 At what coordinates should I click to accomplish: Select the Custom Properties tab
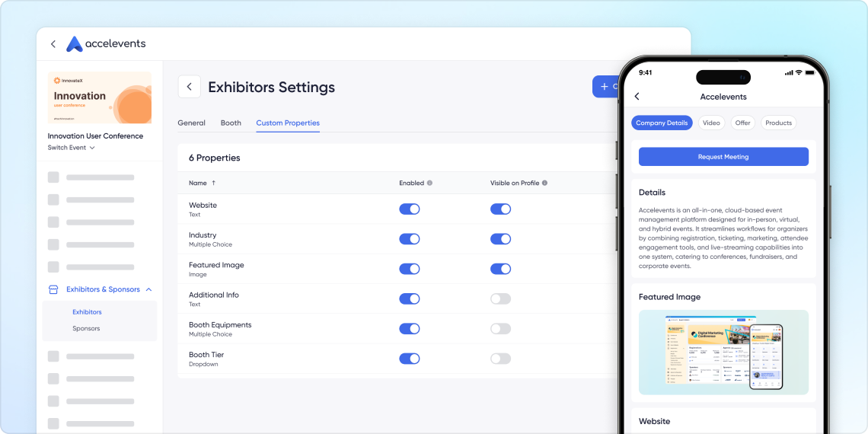click(x=288, y=123)
